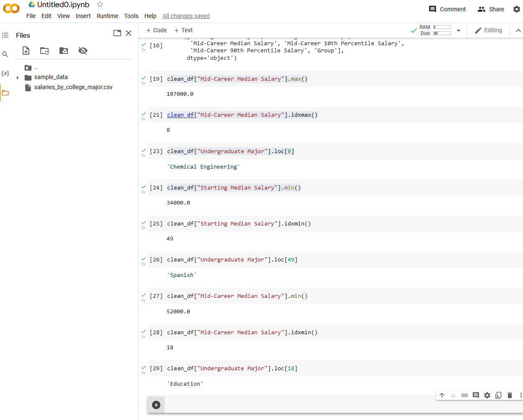523x420 pixels.
Task: Toggle visibility of hidden files
Action: [82, 50]
